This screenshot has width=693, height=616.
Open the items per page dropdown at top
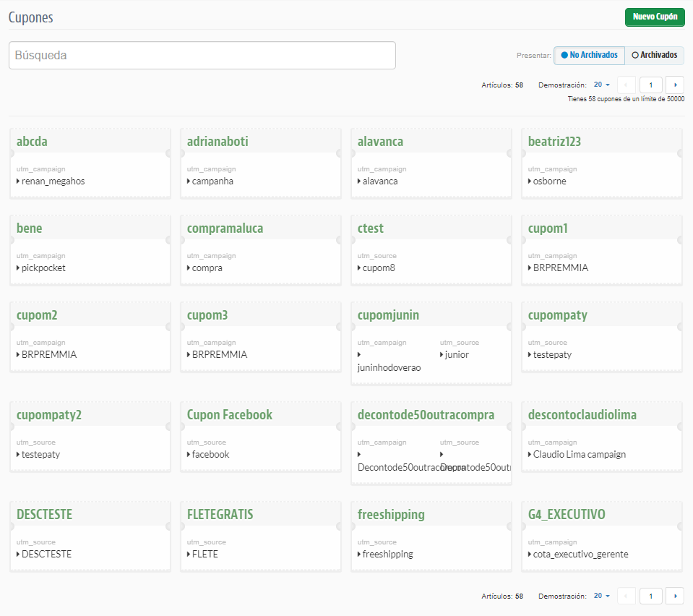600,85
